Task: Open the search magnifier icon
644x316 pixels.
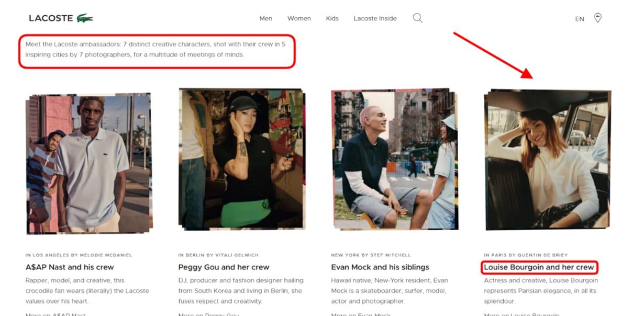Action: (x=417, y=18)
